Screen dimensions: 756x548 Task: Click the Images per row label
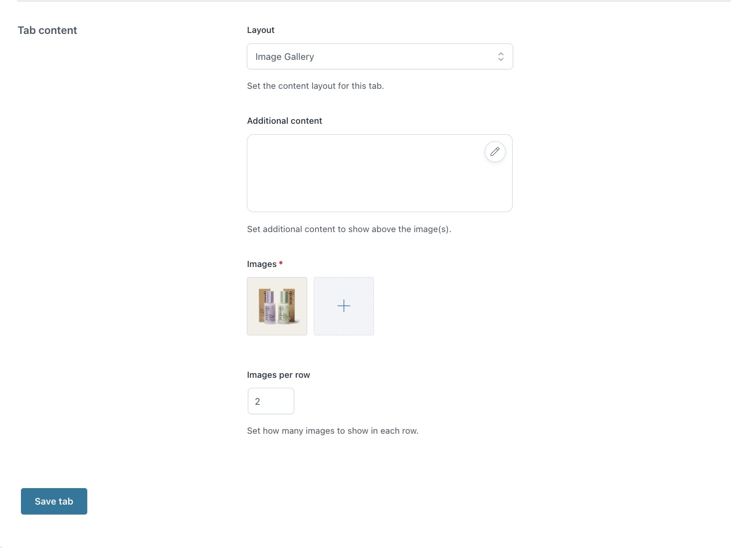[278, 375]
